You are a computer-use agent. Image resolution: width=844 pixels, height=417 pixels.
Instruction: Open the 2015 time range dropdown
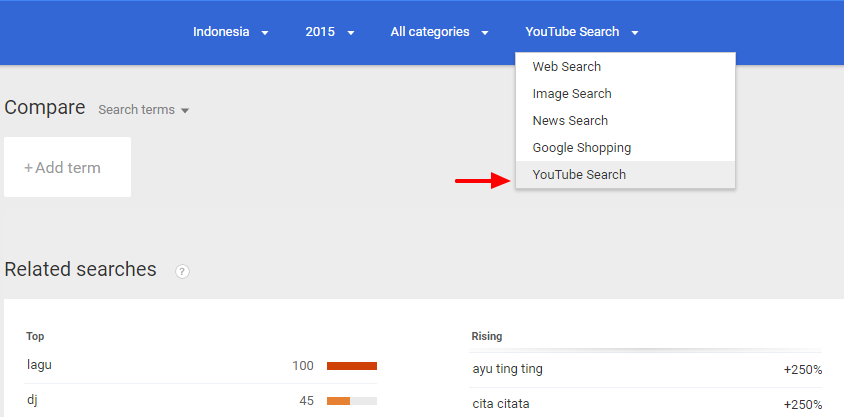click(x=330, y=32)
